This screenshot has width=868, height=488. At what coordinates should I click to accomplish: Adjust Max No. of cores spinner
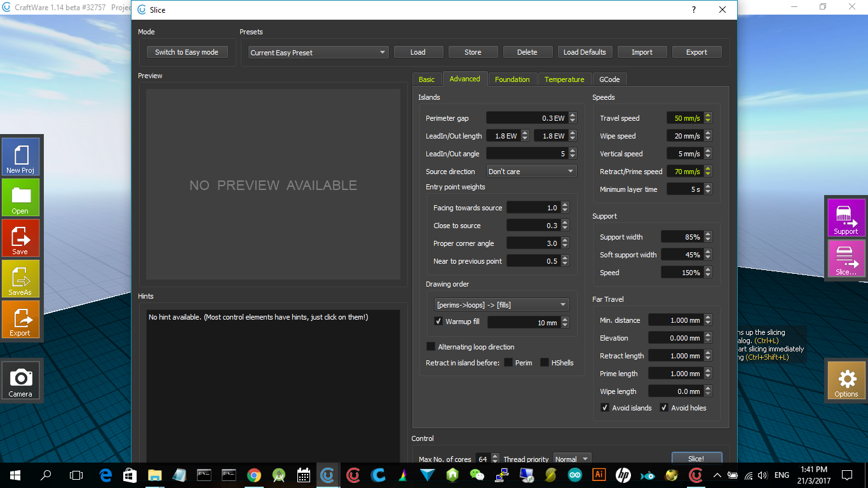point(496,459)
